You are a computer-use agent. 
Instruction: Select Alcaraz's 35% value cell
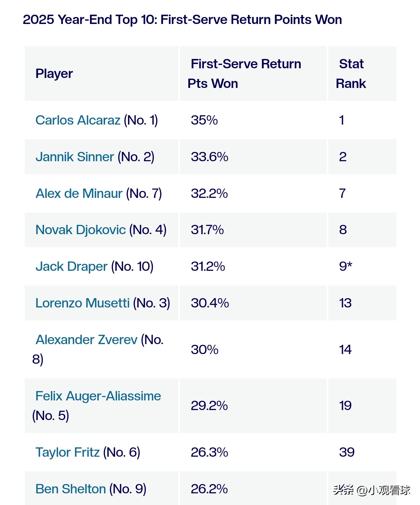pos(204,120)
